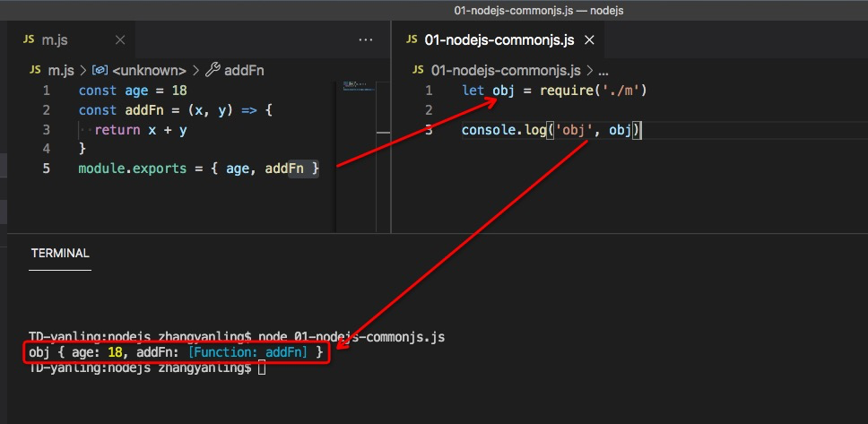The image size is (868, 424).
Task: Open the addFn breadcrumb symbol
Action: [x=244, y=70]
